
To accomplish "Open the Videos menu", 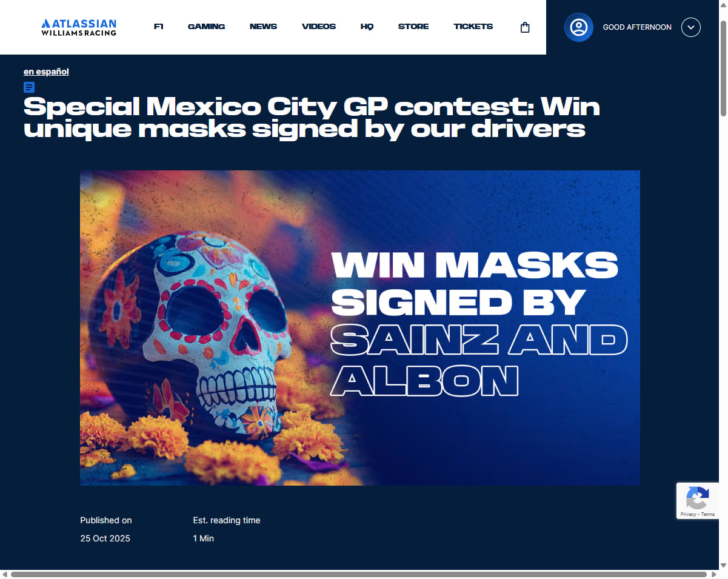I will 319,27.
